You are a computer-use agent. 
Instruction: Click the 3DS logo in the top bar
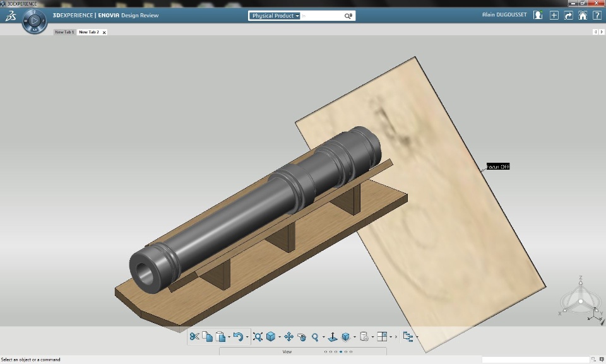pos(11,16)
